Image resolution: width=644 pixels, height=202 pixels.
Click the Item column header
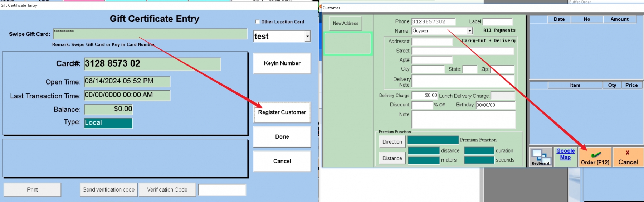click(x=575, y=85)
